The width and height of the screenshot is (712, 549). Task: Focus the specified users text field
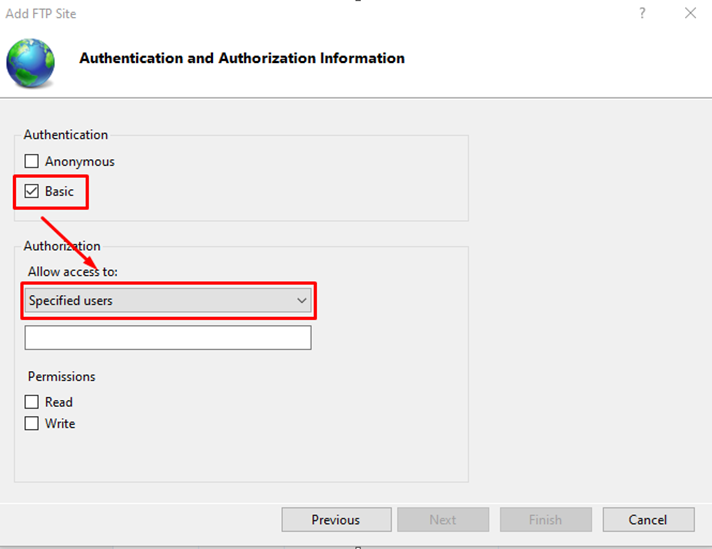168,337
